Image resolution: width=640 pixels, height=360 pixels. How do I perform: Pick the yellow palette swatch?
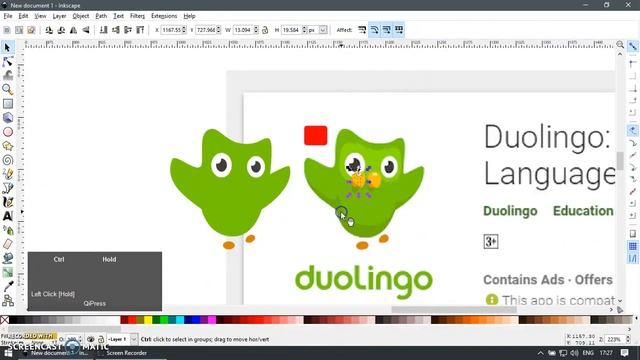(148, 320)
